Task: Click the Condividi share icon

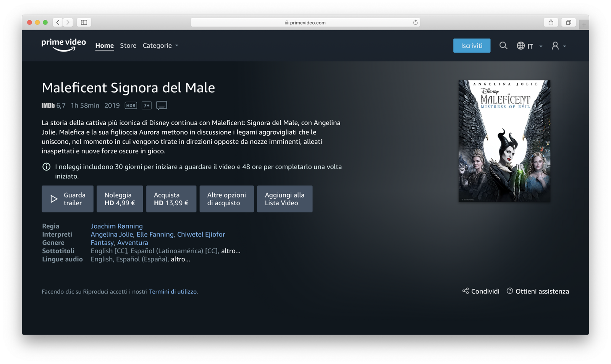Action: click(466, 291)
